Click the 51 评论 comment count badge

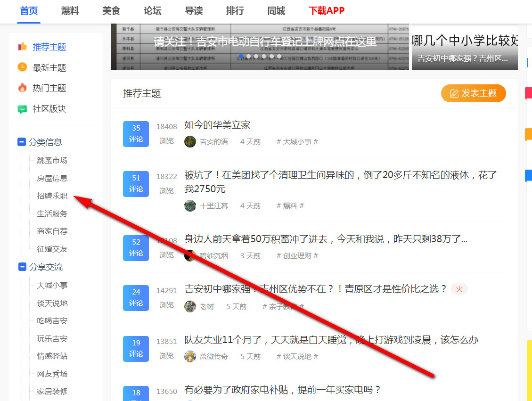(x=136, y=184)
